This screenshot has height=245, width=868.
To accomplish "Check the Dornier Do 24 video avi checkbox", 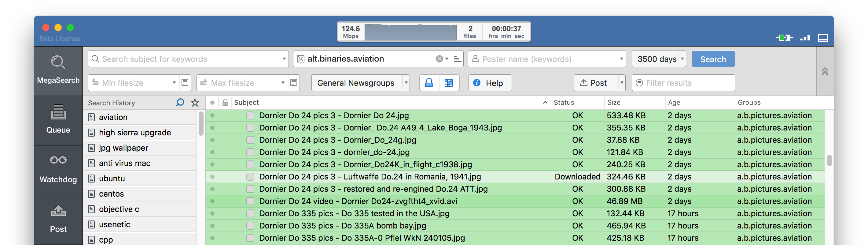I will click(250, 202).
